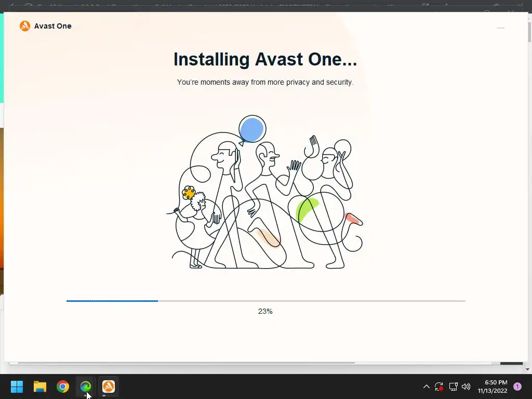The width and height of the screenshot is (532, 399).
Task: Switch to Microsoft Edge in the taskbar
Action: pos(86,387)
